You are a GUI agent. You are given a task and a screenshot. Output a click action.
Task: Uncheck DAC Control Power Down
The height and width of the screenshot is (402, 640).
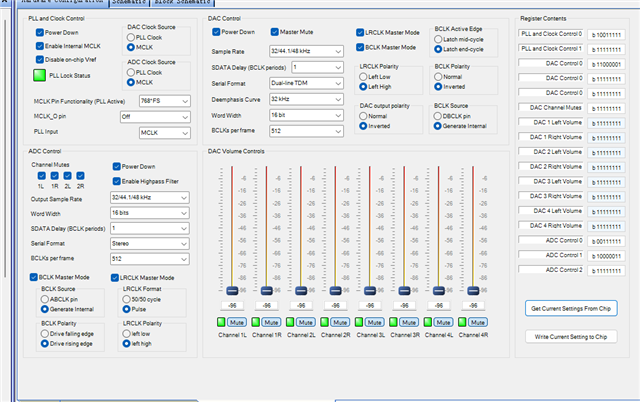coord(216,31)
